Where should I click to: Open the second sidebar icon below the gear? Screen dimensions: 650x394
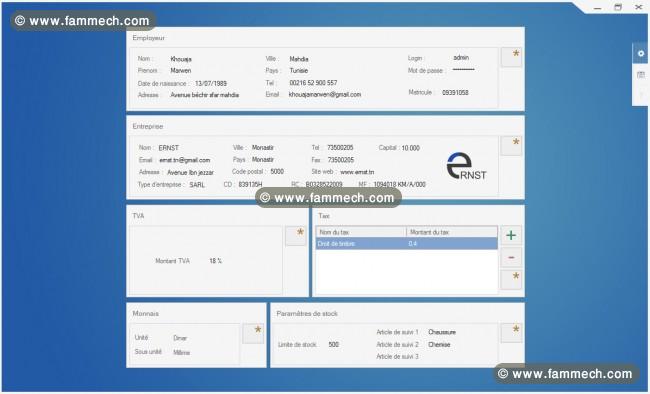(x=640, y=75)
